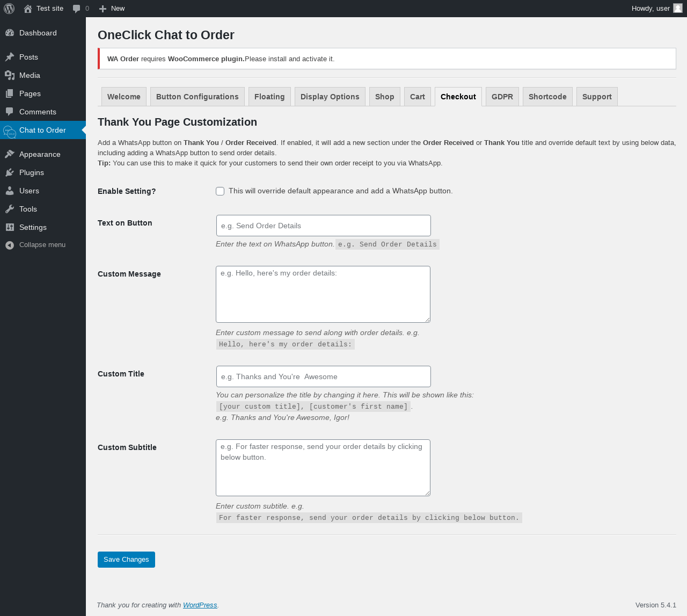Open Tools in the sidebar

43,209
